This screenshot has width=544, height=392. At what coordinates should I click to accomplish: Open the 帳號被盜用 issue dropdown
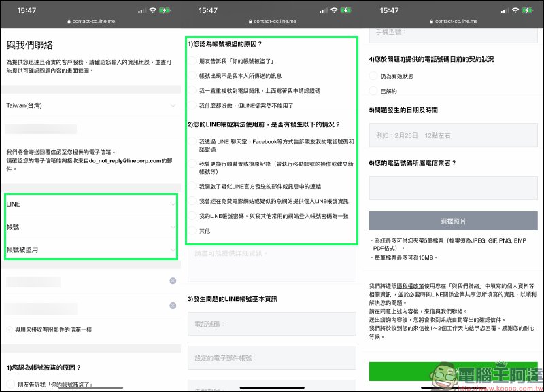[91, 249]
